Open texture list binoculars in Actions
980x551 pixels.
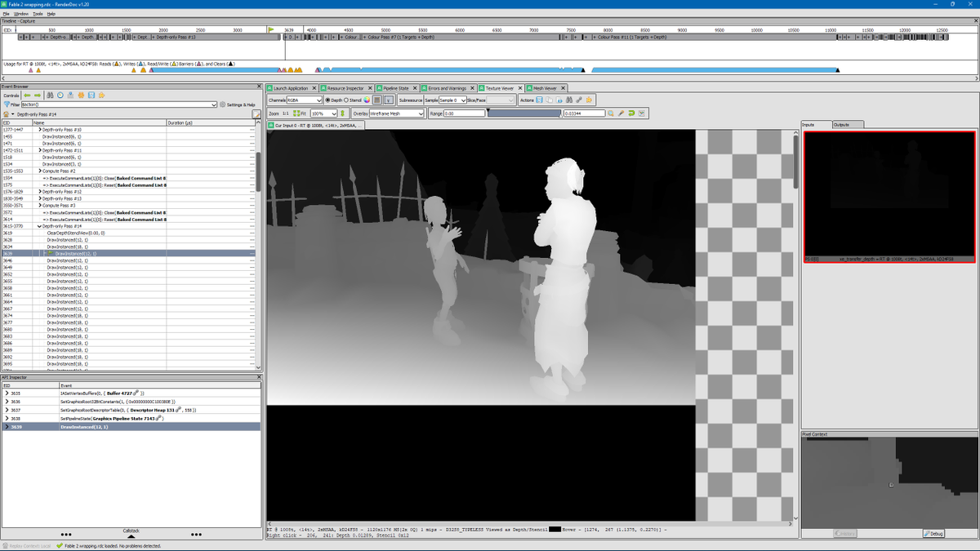tap(569, 100)
